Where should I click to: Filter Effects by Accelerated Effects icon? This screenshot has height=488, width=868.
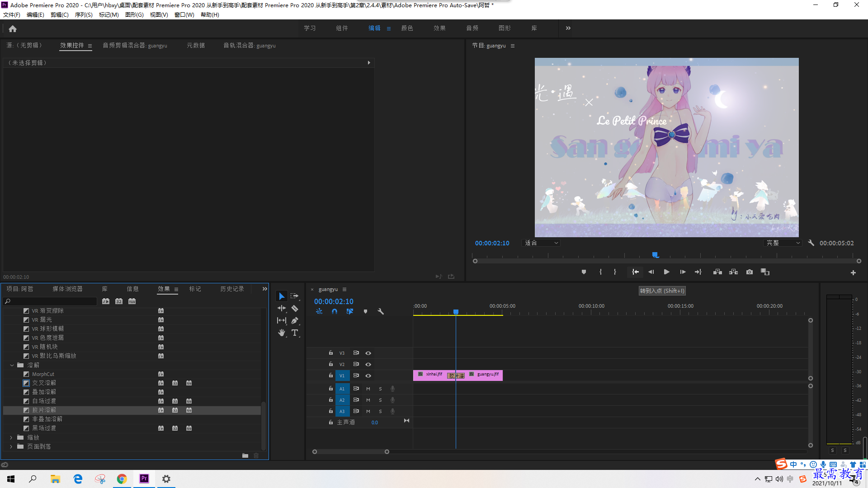tap(106, 301)
